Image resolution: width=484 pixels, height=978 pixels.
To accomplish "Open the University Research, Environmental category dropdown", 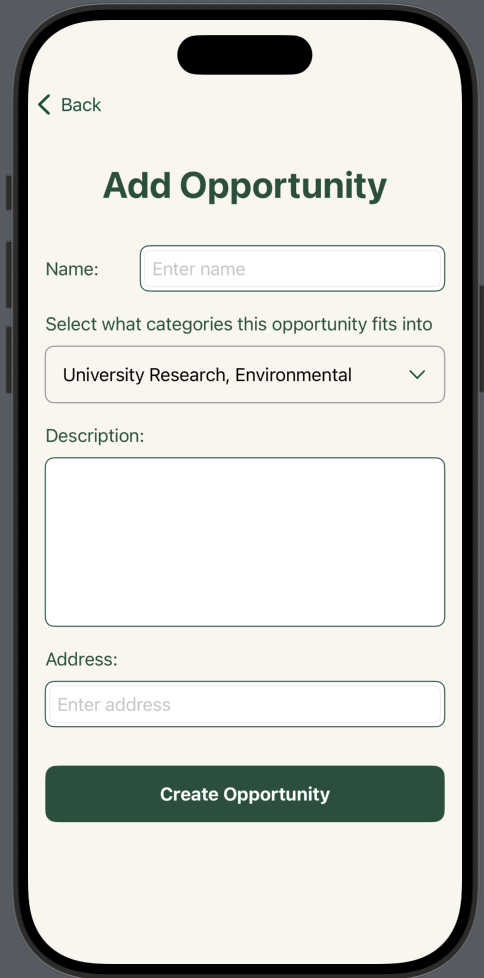I will click(245, 374).
